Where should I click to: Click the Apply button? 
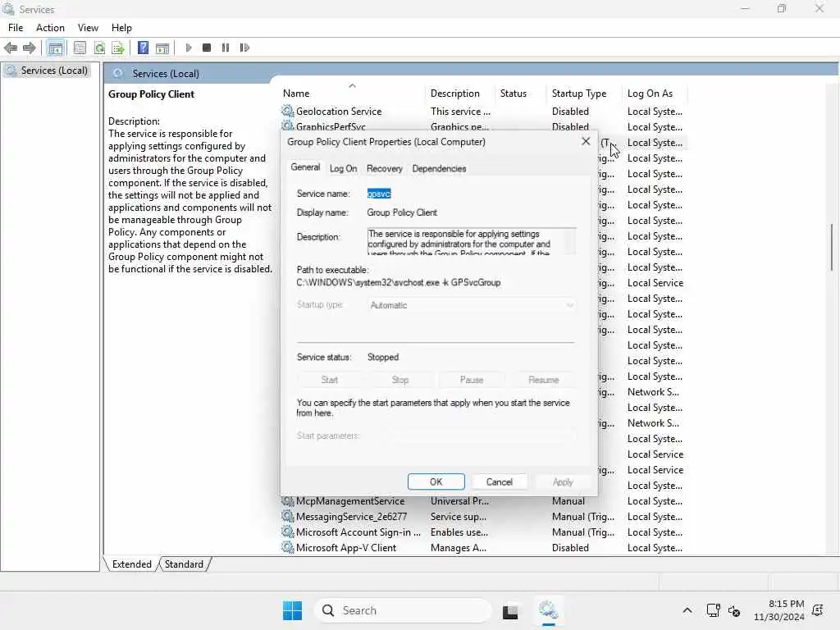click(x=563, y=482)
